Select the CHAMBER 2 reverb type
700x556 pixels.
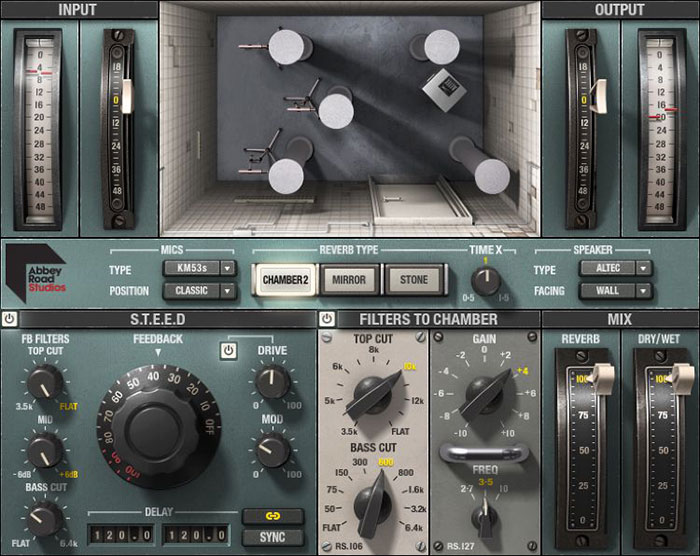coord(285,280)
